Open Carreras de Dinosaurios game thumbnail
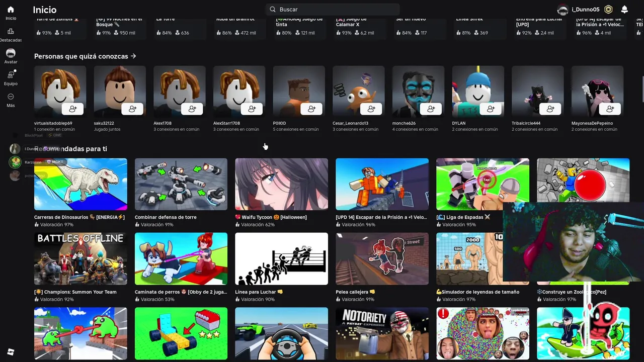This screenshot has height=362, width=644. click(80, 184)
